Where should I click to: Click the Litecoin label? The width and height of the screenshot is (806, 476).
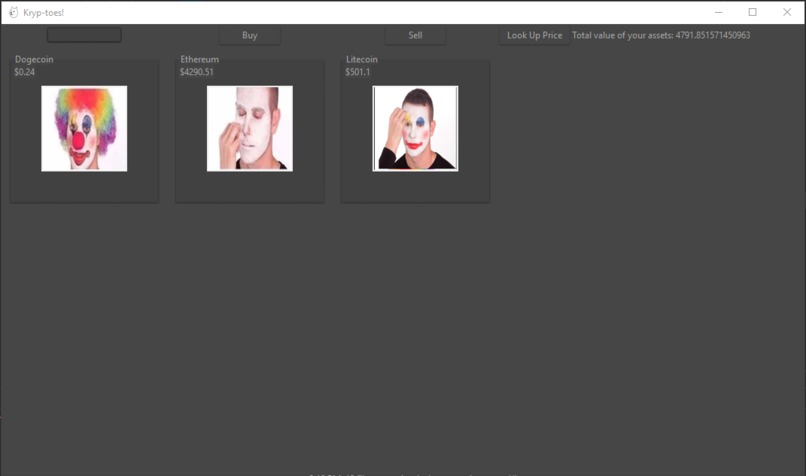tap(362, 60)
